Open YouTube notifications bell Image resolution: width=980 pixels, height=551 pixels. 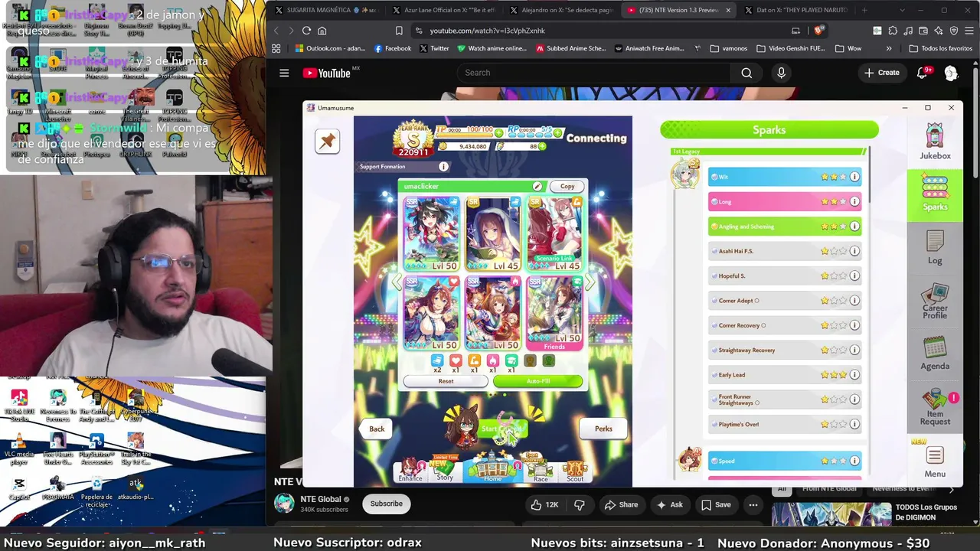click(922, 73)
